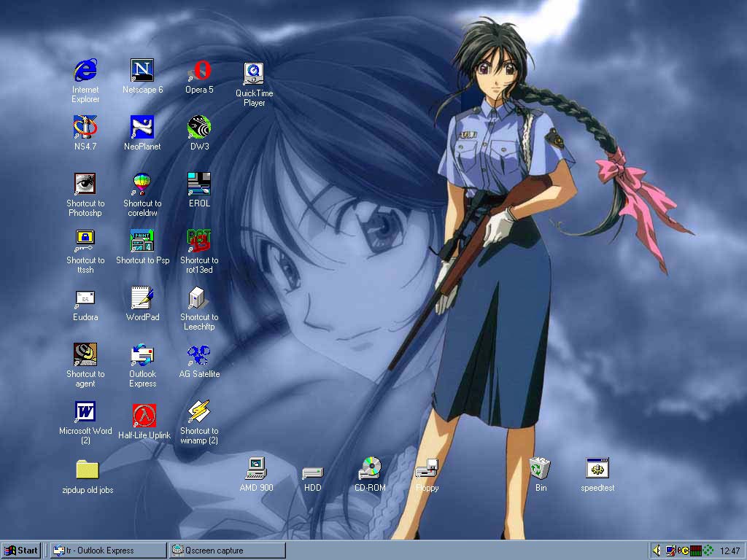Click the speedtest program icon
The height and width of the screenshot is (560, 747).
(597, 469)
